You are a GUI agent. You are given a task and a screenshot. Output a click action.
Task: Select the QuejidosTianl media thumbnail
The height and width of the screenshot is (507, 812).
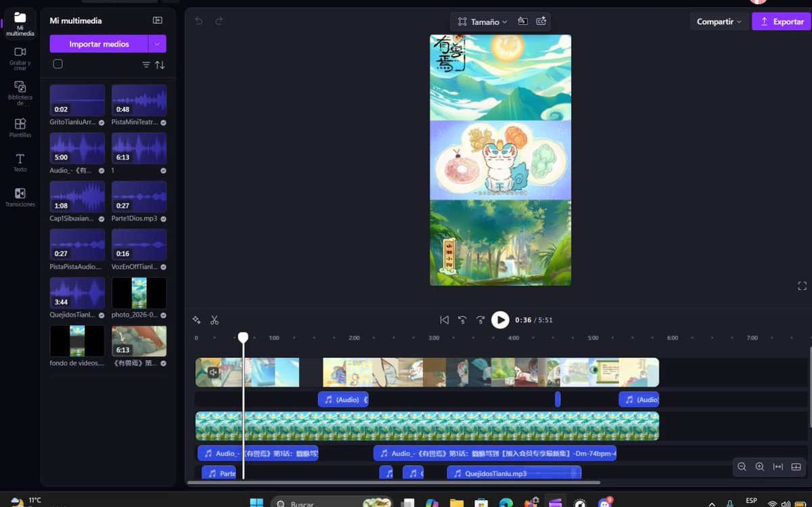[77, 293]
